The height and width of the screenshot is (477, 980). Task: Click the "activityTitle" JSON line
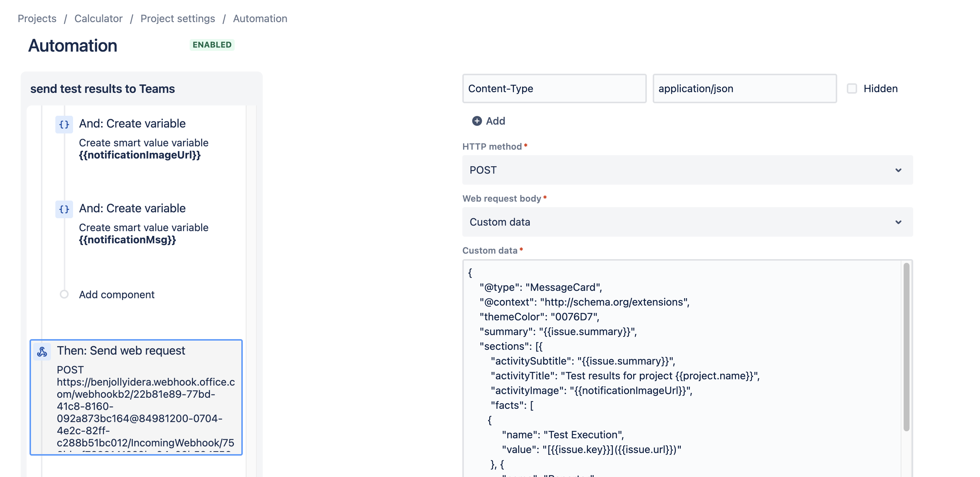pyautogui.click(x=625, y=376)
